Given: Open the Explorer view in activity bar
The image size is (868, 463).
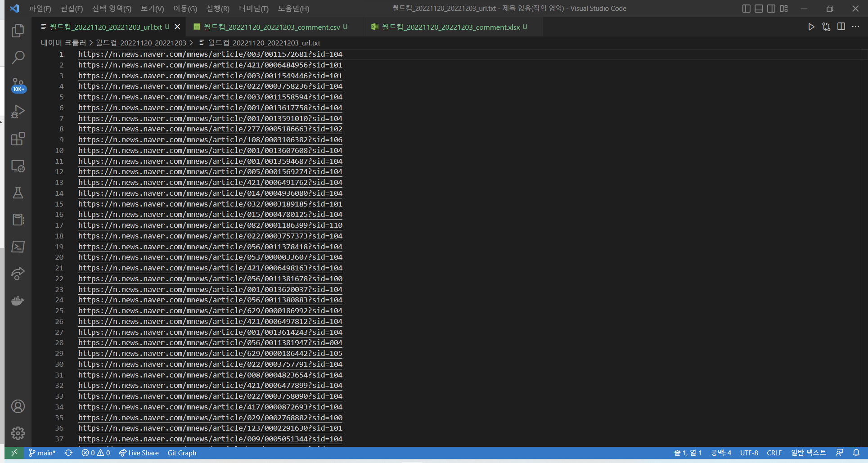Looking at the screenshot, I should click(x=18, y=31).
